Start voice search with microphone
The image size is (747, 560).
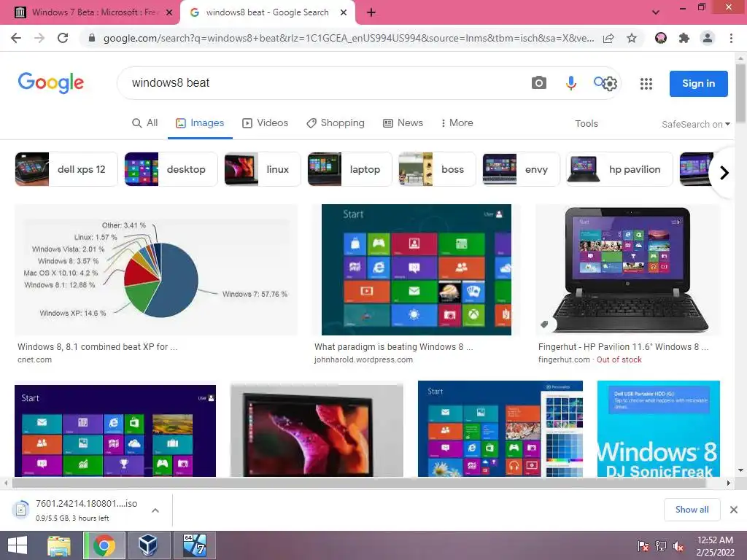tap(570, 83)
